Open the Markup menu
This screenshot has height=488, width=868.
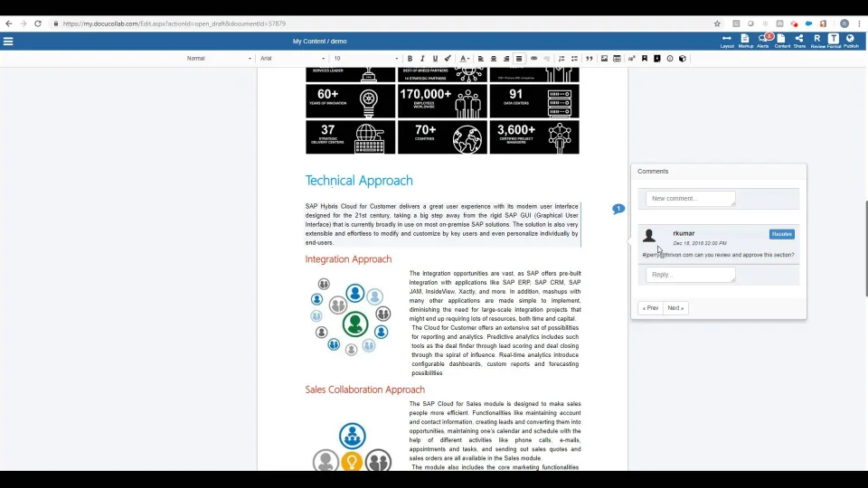(745, 42)
